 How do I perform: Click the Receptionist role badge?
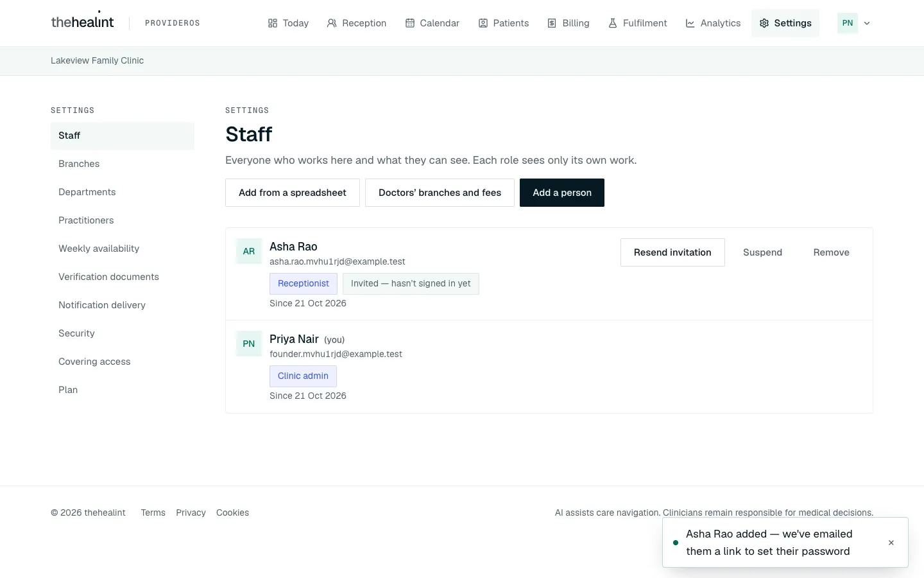tap(304, 284)
